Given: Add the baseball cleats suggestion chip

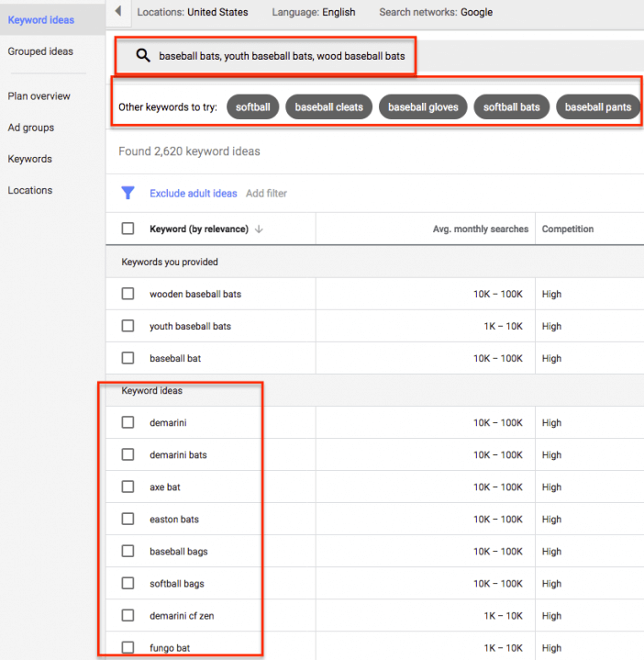Looking at the screenshot, I should point(329,106).
